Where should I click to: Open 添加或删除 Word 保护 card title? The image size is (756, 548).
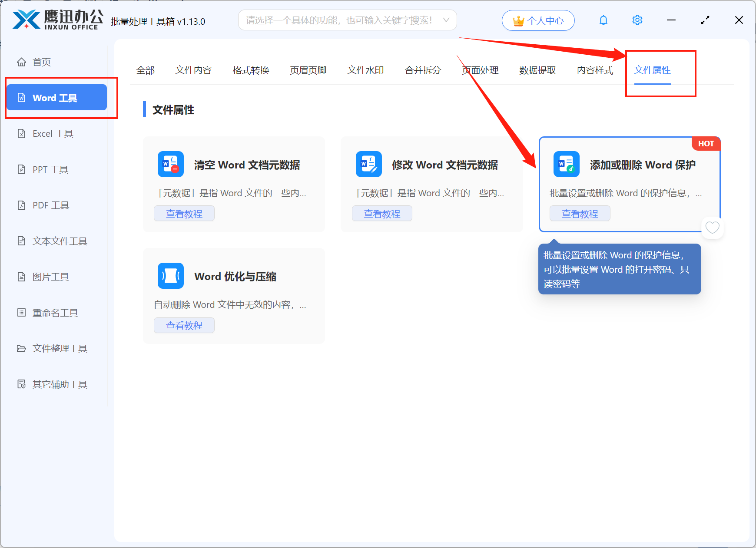tap(643, 165)
